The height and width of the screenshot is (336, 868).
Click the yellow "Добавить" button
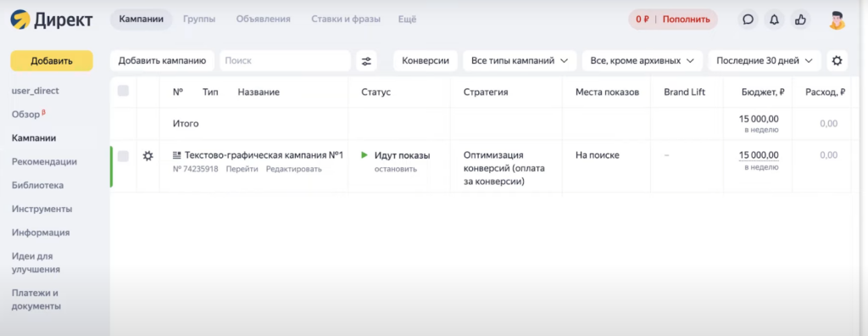pyautogui.click(x=52, y=61)
